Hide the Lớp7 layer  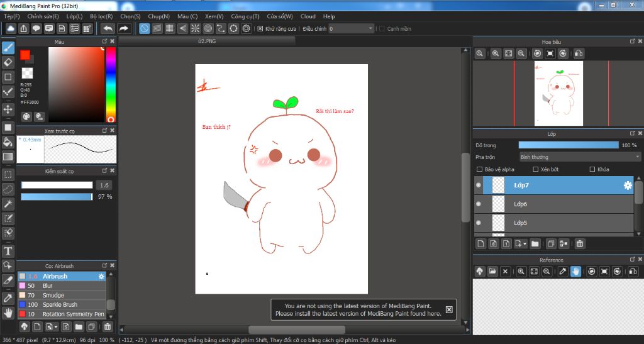pyautogui.click(x=479, y=186)
